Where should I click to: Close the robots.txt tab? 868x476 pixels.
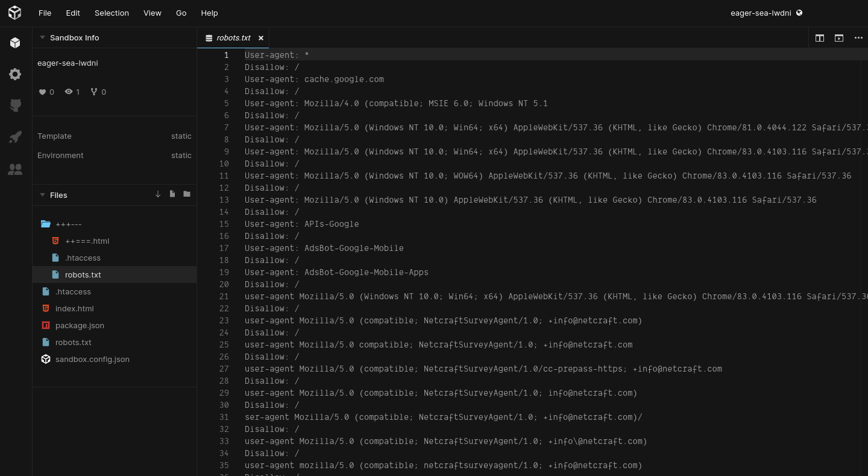pos(261,38)
